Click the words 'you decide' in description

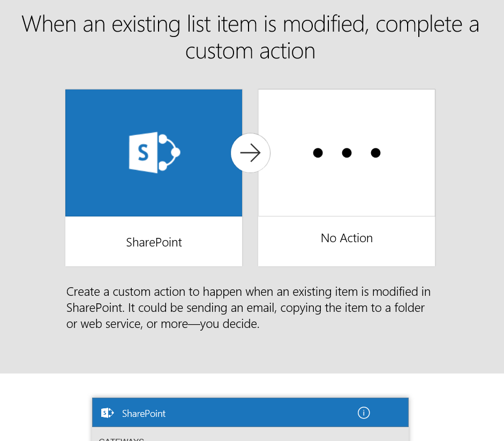pyautogui.click(x=230, y=325)
